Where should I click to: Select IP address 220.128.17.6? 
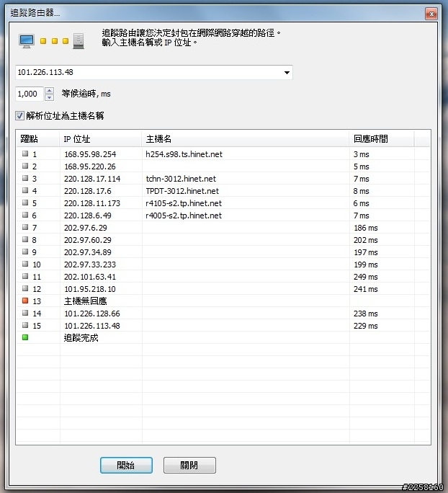tap(88, 191)
